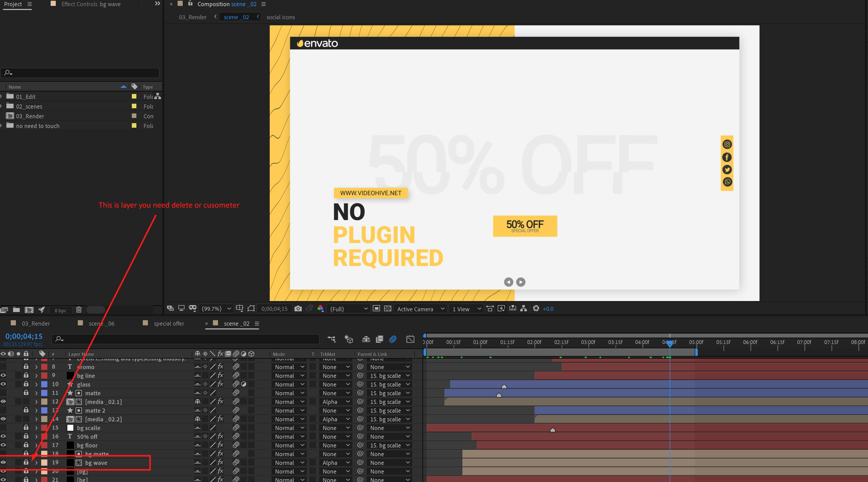Create a new composition from Project panel
868x482 pixels.
pos(29,310)
